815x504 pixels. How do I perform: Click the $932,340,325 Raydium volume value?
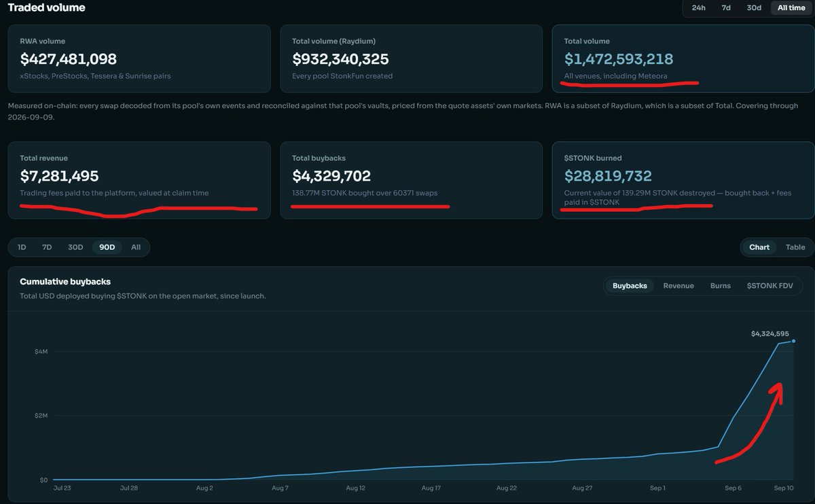click(340, 59)
